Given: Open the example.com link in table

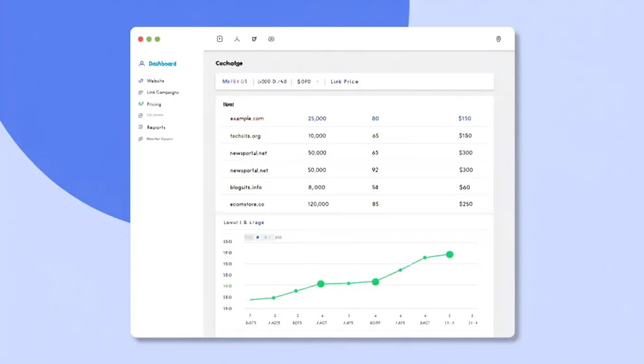Looking at the screenshot, I should (247, 118).
